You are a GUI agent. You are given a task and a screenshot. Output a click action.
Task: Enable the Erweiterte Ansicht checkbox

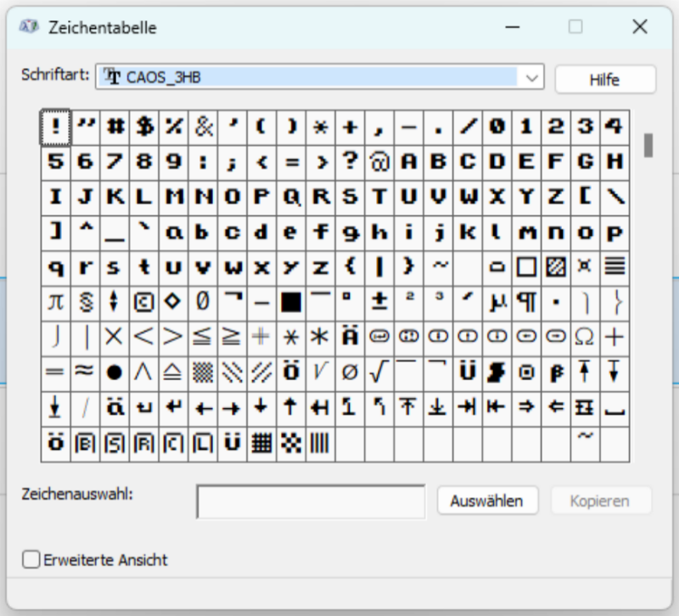(31, 560)
